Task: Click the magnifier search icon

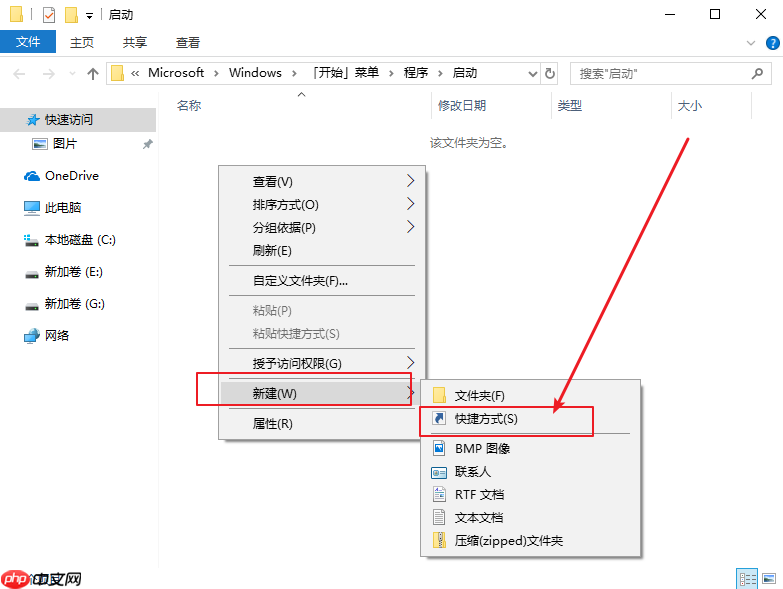Action: 758,74
